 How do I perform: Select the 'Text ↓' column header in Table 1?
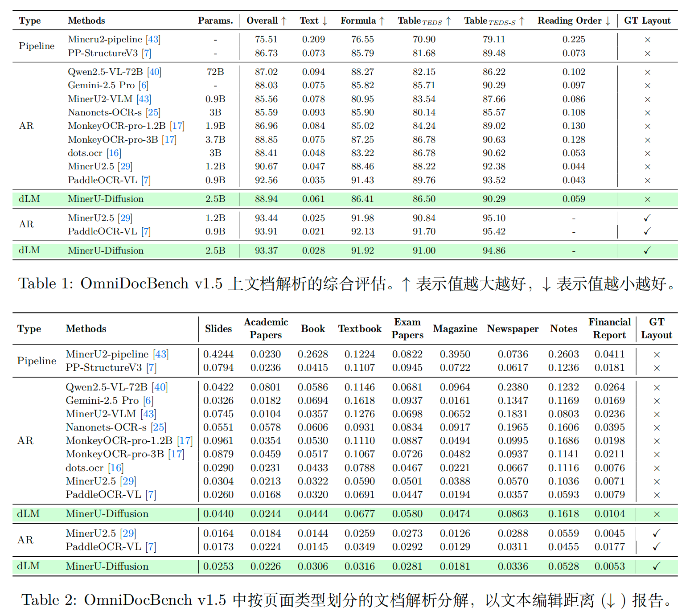click(x=314, y=21)
